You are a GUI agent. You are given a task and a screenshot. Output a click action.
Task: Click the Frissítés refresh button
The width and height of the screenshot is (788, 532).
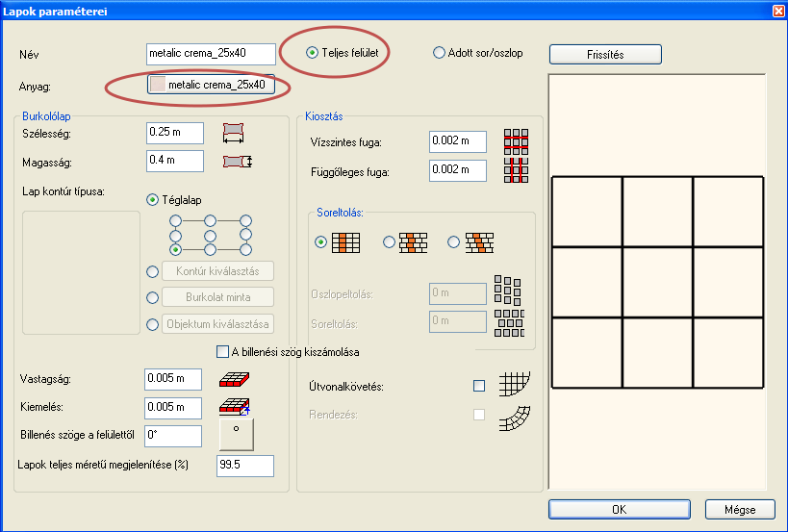(605, 54)
